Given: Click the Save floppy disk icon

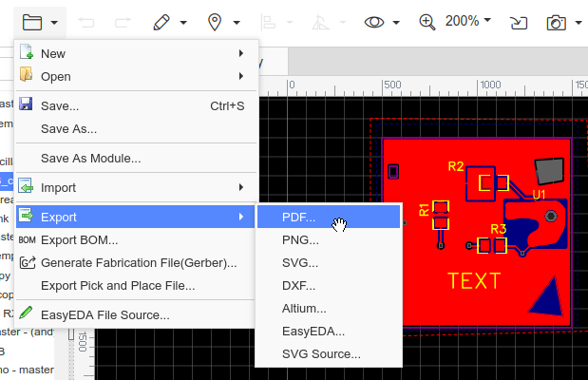Looking at the screenshot, I should pos(26,104).
